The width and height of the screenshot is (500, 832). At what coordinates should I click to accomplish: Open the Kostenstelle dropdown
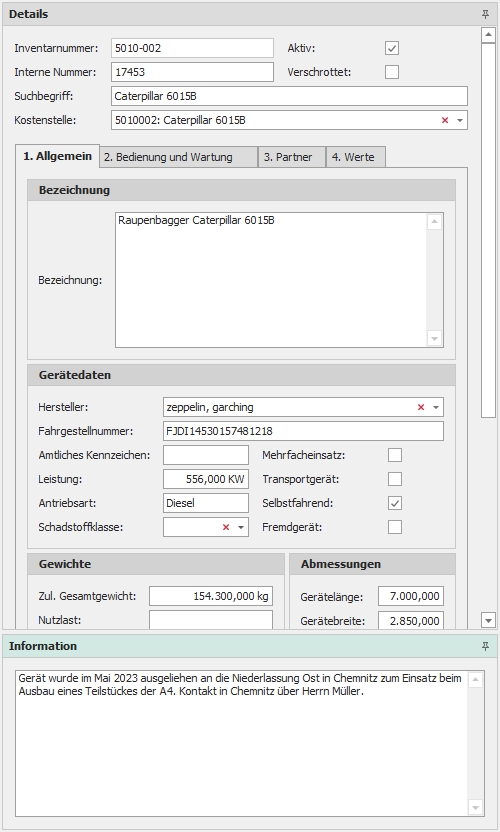[x=460, y=120]
